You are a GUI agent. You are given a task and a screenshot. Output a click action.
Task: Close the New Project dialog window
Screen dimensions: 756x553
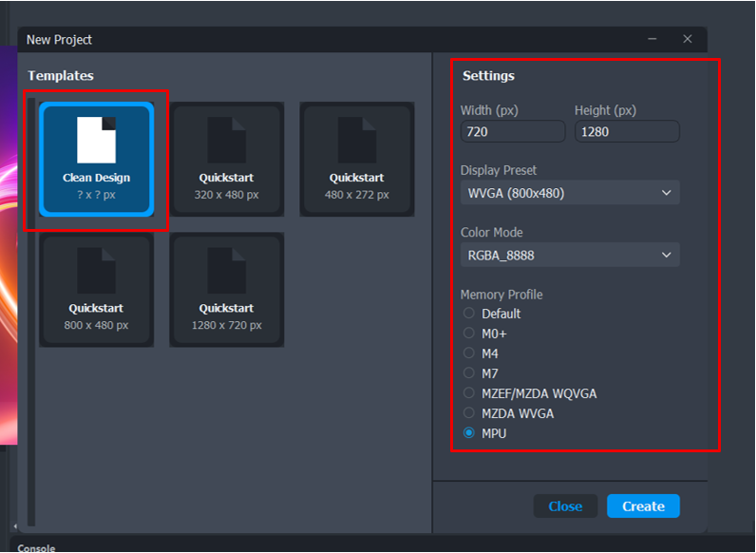click(x=688, y=39)
